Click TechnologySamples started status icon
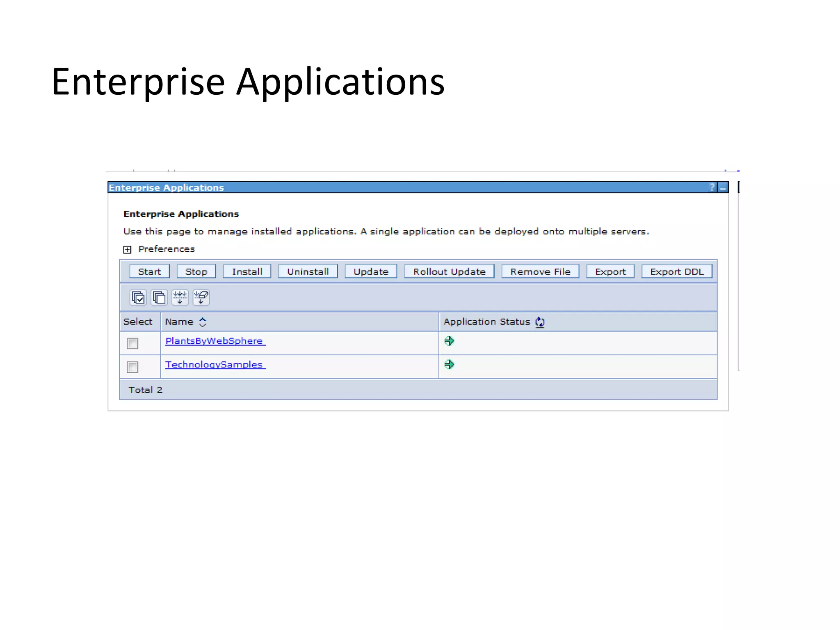Screen dimensions: 840x630 click(x=449, y=364)
